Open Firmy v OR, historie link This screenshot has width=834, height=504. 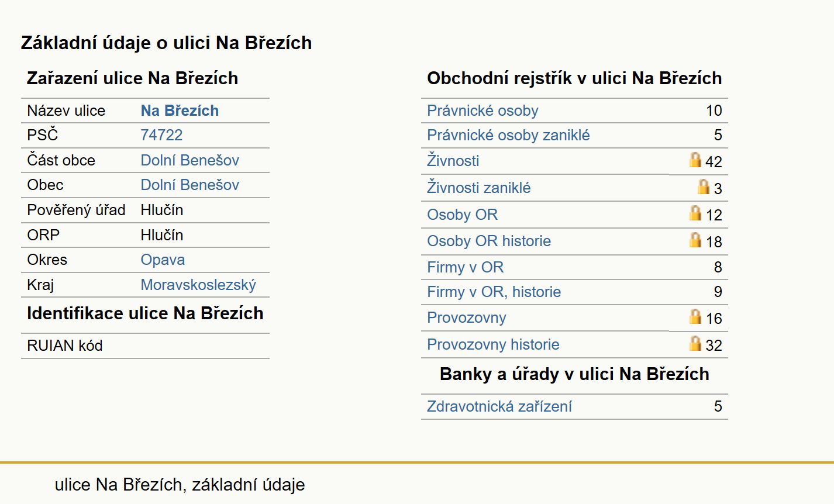pos(494,292)
